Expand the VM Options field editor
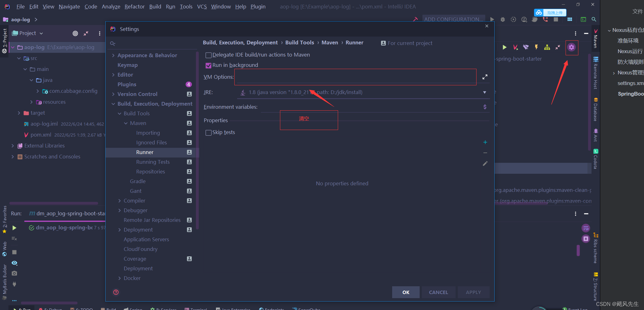 tap(485, 77)
